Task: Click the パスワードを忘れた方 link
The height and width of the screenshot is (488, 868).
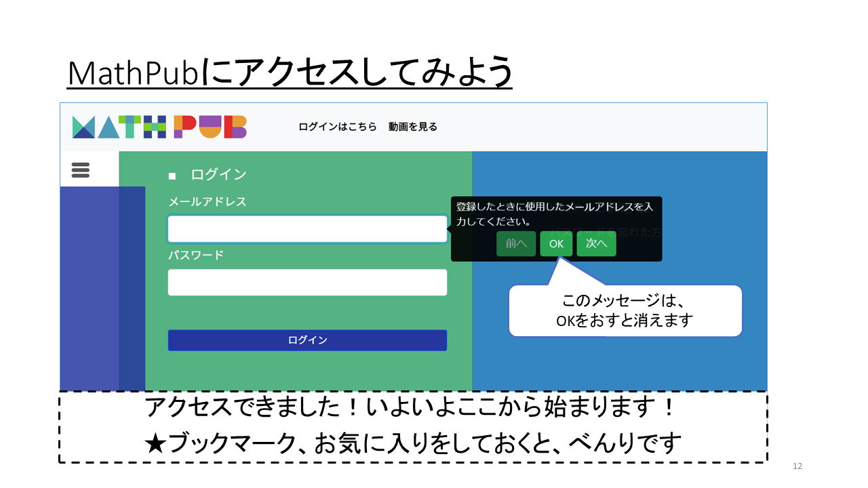Action: 606,232
